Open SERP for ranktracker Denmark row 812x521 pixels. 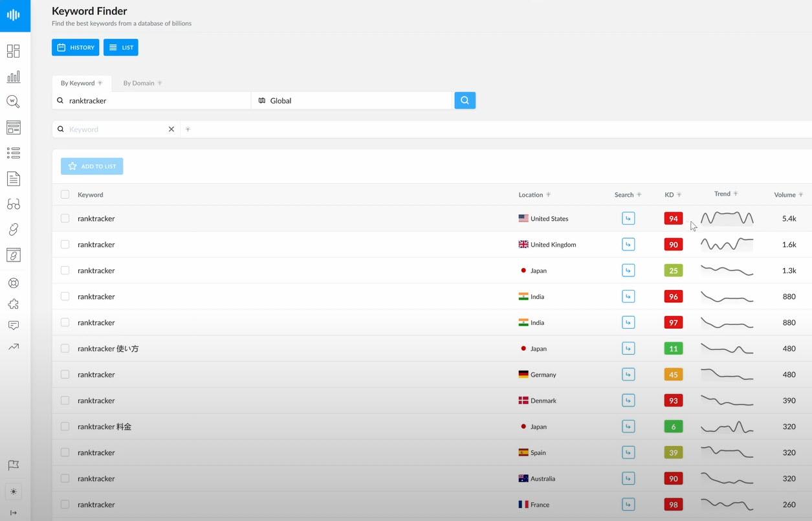[x=628, y=401]
